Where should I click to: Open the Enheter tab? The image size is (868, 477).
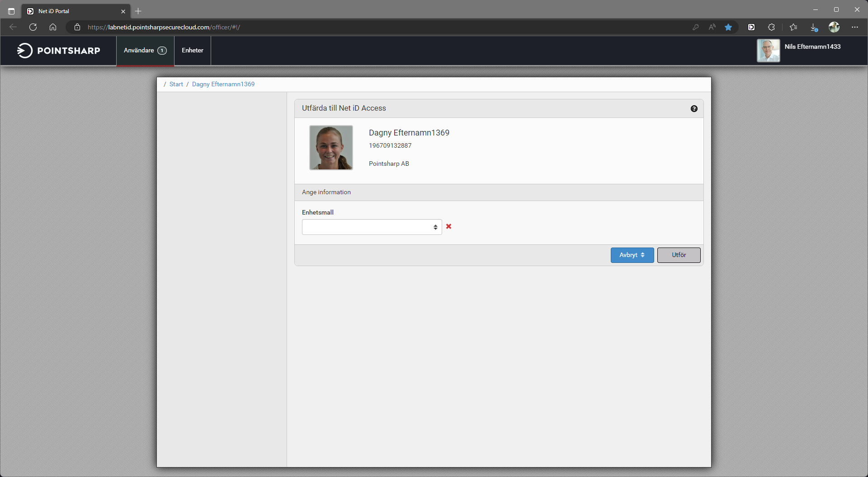pos(192,51)
